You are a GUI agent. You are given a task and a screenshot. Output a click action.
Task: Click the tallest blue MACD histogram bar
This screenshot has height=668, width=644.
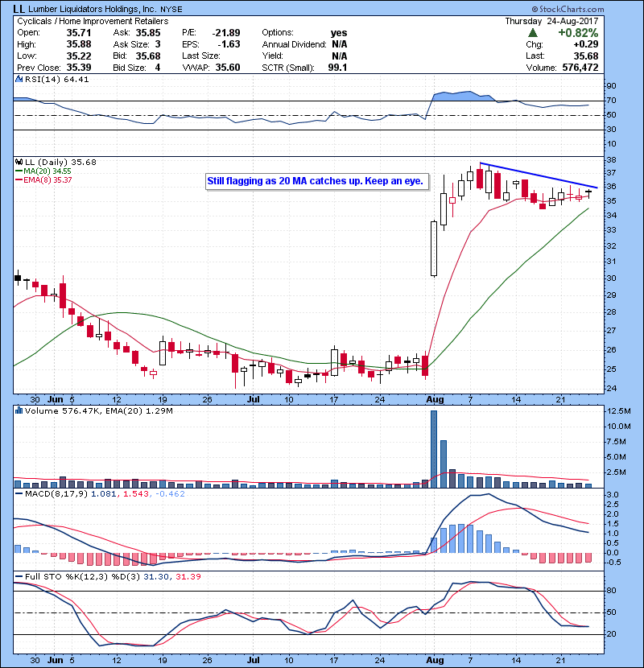pos(461,538)
